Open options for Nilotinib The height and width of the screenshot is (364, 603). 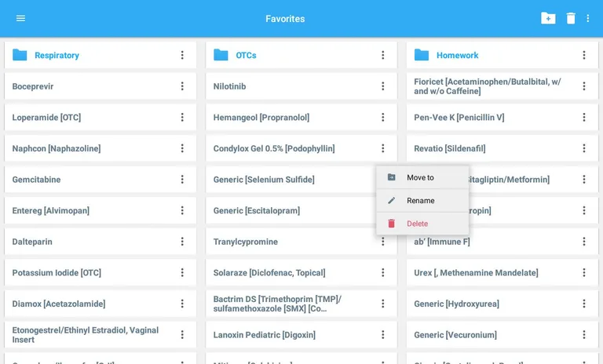tap(383, 86)
